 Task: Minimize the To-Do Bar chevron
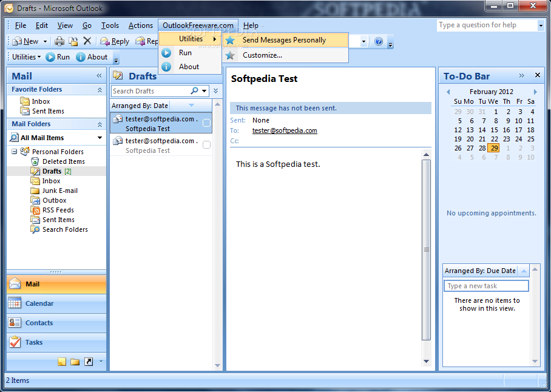(521, 75)
